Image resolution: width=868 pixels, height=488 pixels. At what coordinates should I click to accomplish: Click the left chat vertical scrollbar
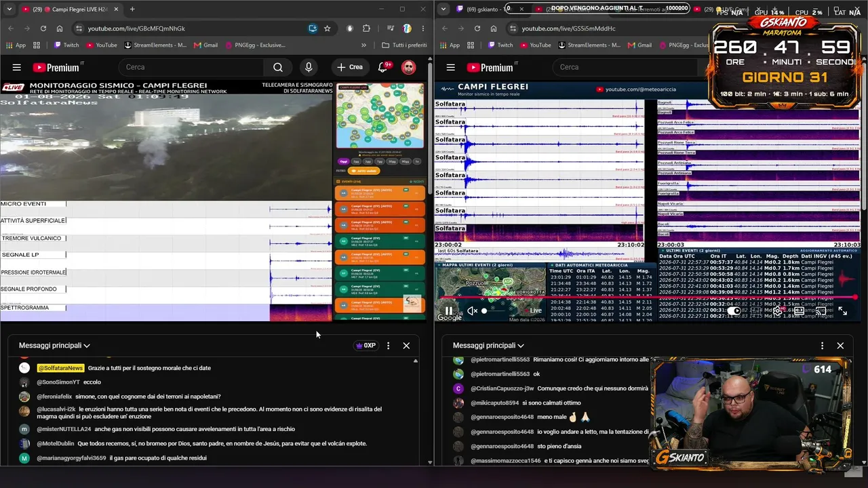pos(415,411)
